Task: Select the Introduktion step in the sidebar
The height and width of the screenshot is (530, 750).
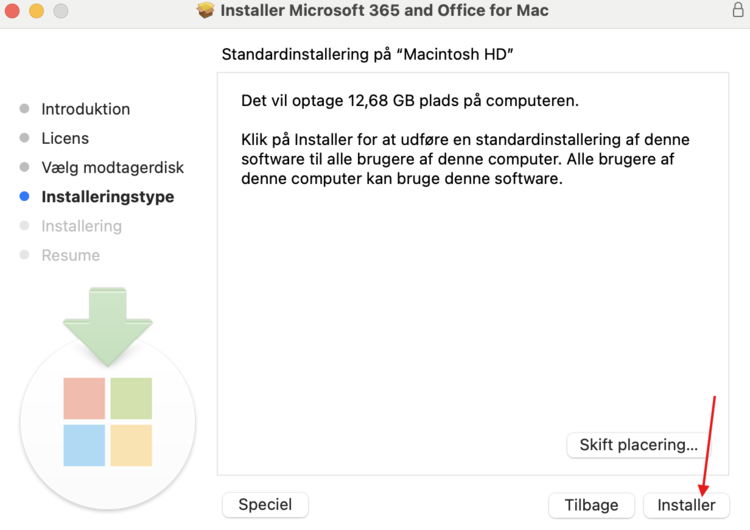Action: click(85, 109)
